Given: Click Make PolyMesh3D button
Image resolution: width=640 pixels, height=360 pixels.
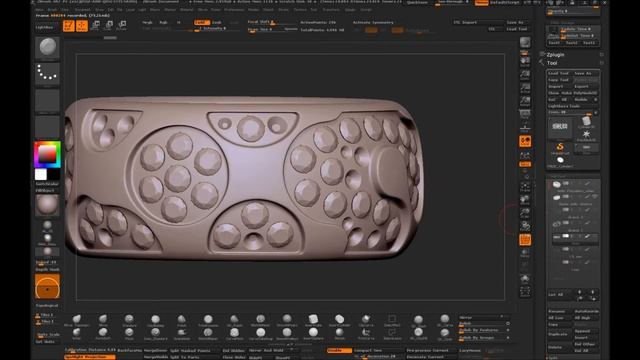Looking at the screenshot, I should coord(578,93).
